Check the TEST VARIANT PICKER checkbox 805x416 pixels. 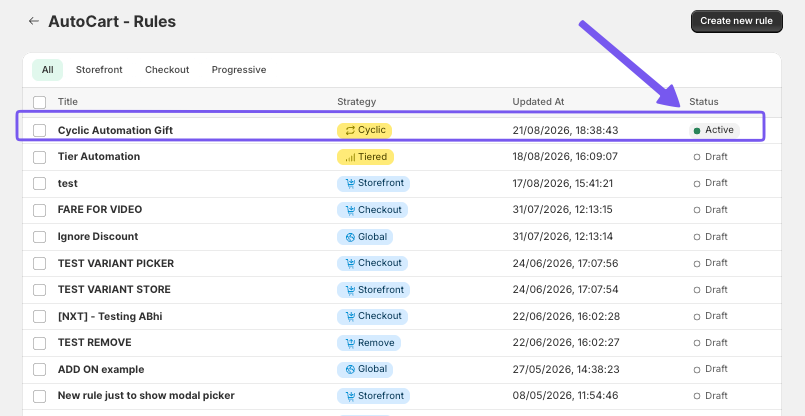tap(40, 263)
